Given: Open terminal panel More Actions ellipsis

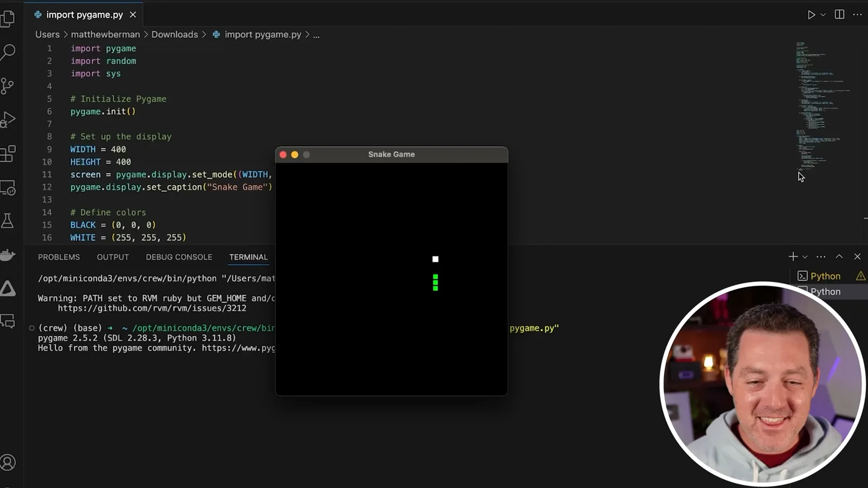Looking at the screenshot, I should coord(821,256).
